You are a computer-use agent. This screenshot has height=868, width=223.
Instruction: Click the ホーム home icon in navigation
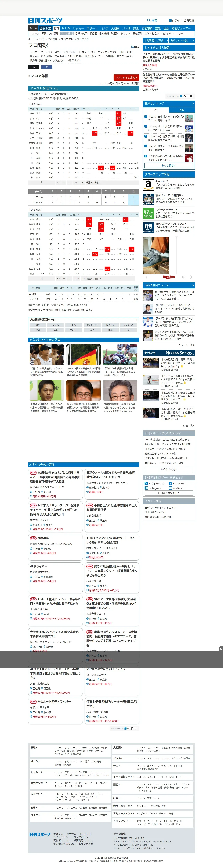(33, 28)
